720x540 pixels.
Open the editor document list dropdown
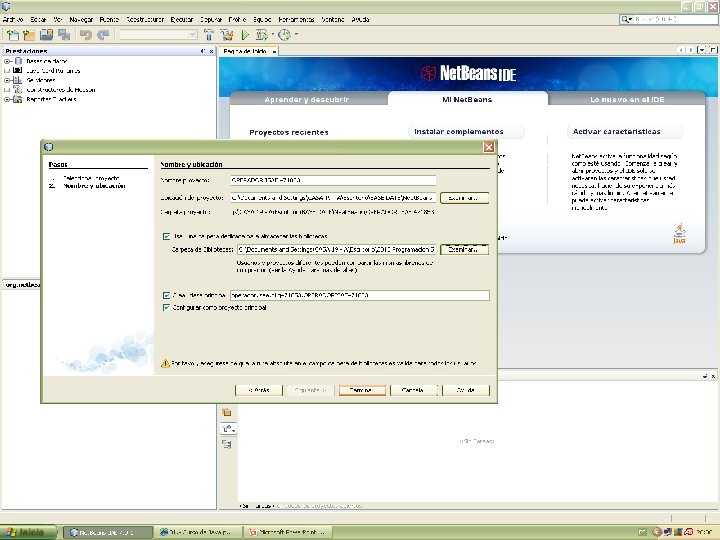tap(701, 50)
